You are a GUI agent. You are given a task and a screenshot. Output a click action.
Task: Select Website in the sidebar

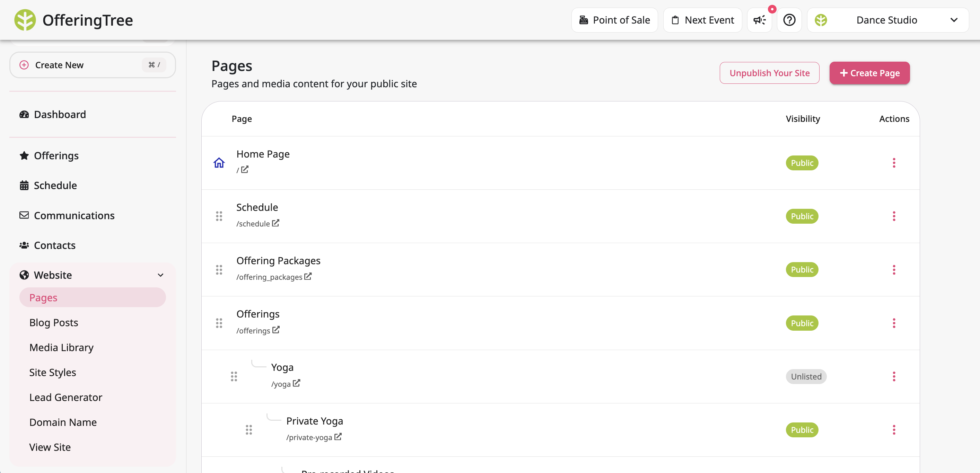coord(92,275)
